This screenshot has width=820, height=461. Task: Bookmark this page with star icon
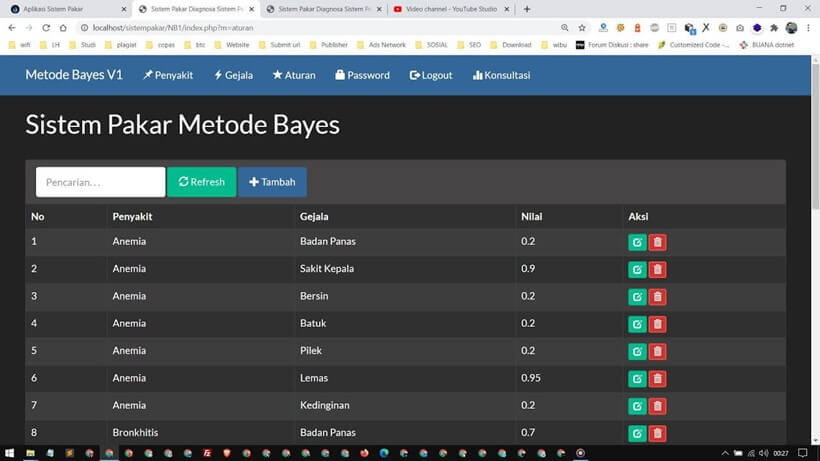point(582,28)
